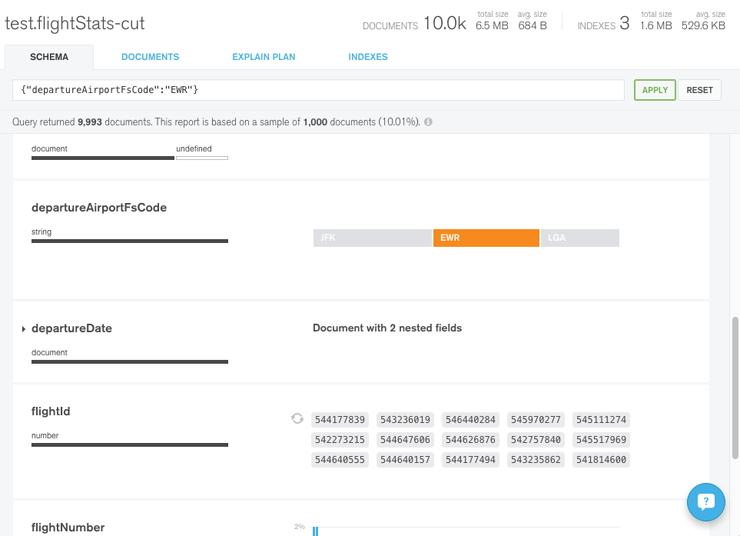Select the LGA bar segment
Viewport: 740px width, 536px height.
click(x=580, y=238)
